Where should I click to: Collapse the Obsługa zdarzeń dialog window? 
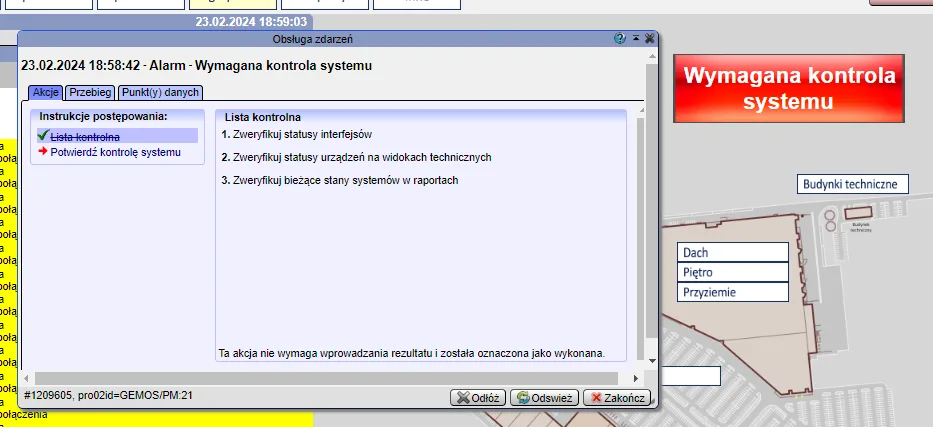(635, 38)
